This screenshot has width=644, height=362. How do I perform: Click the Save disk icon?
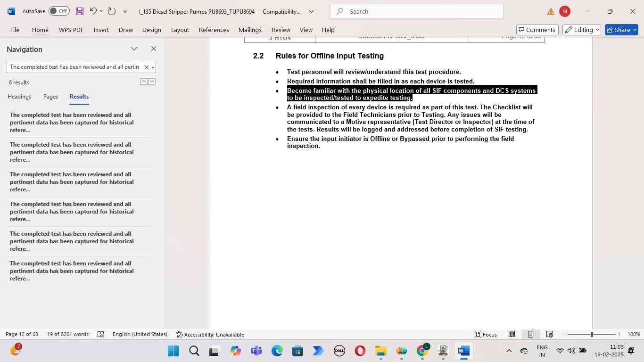pos(79,11)
